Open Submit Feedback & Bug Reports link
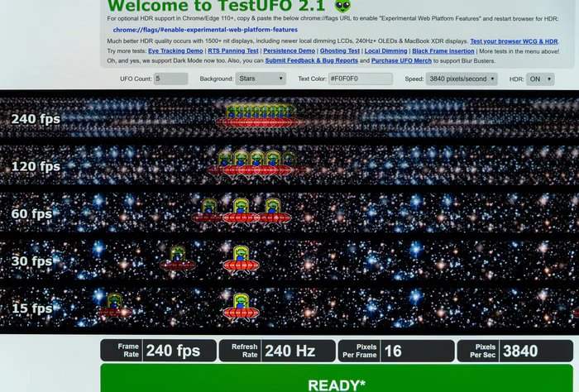This screenshot has width=579, height=392. (x=311, y=60)
